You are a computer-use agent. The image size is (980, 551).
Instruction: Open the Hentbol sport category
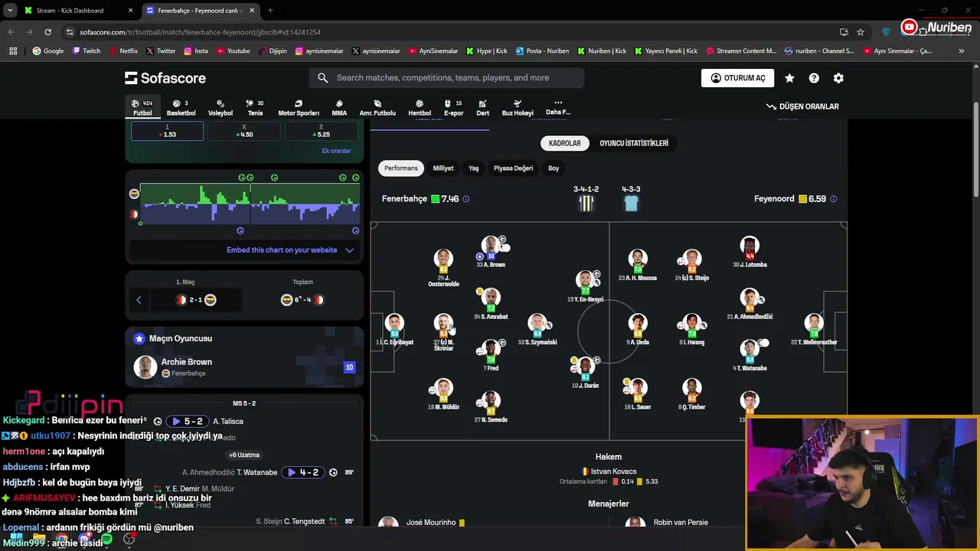(420, 108)
